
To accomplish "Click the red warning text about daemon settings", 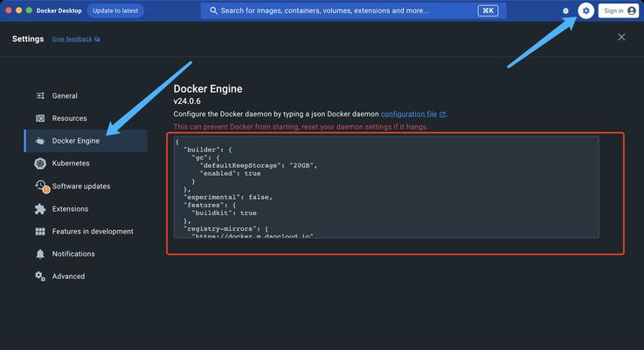I will click(301, 127).
